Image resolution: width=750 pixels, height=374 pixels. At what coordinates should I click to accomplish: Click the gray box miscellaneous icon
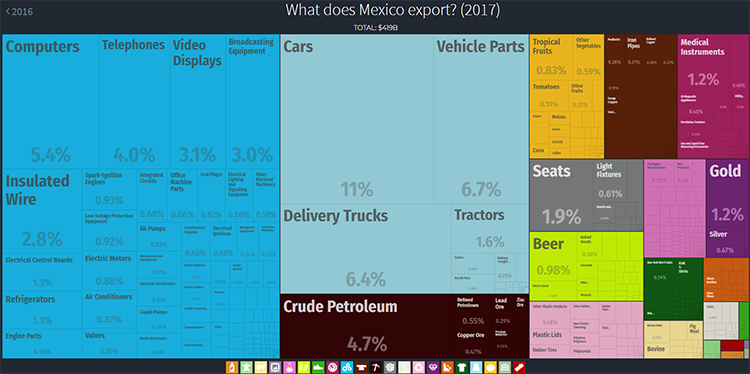pyautogui.click(x=390, y=367)
